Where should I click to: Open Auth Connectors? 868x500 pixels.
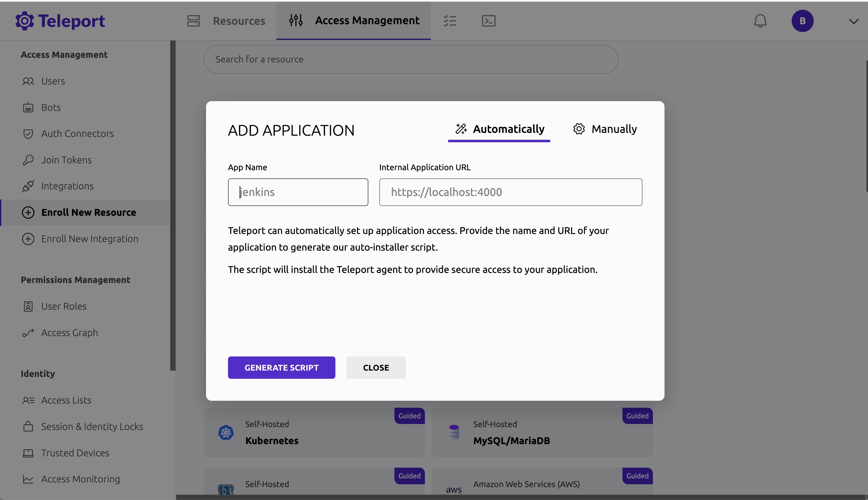pos(85,133)
